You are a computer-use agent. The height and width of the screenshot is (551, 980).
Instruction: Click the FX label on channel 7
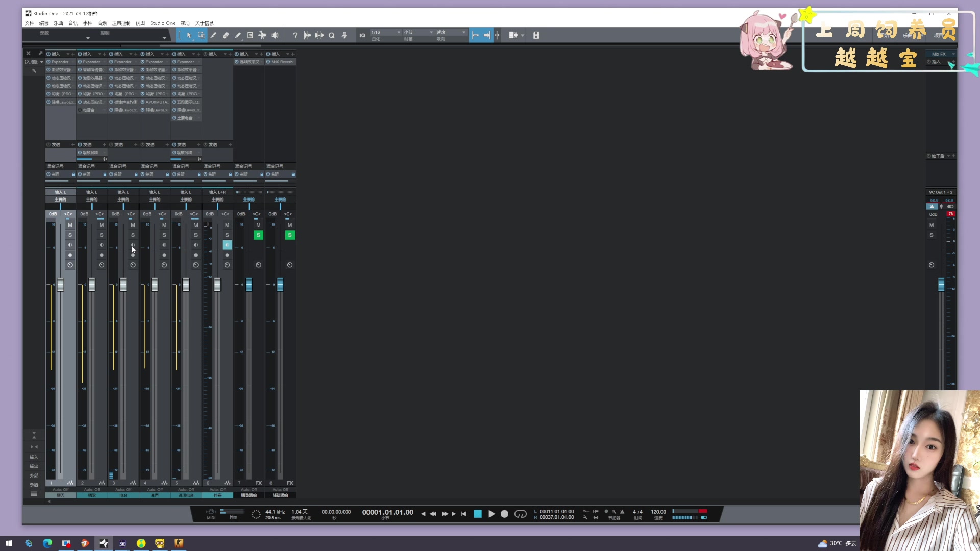pos(258,483)
